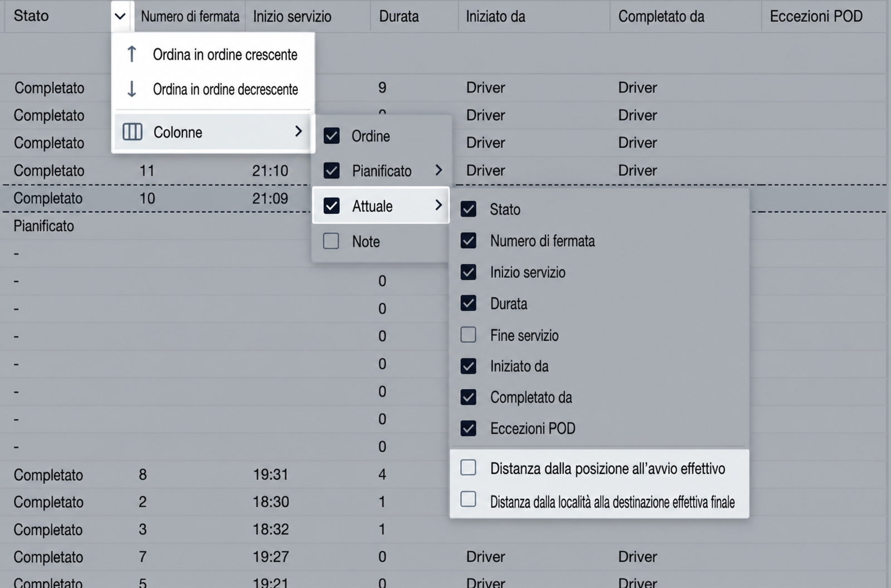Toggle the Distanza dalla posizione all'avvio effettivo checkbox
Screen dimensions: 891x588
468,467
